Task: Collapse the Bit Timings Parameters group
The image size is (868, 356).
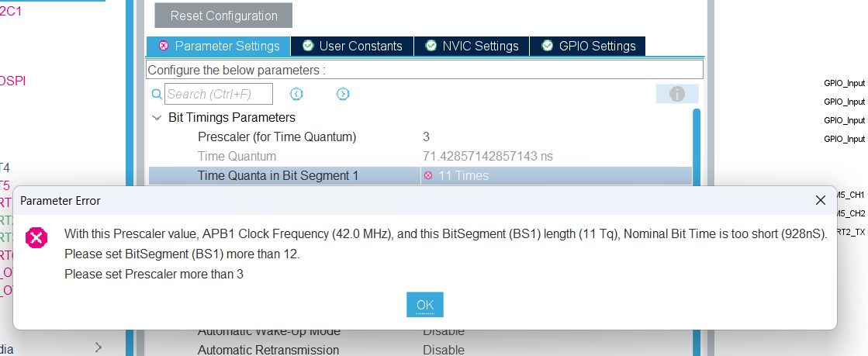Action: click(157, 118)
